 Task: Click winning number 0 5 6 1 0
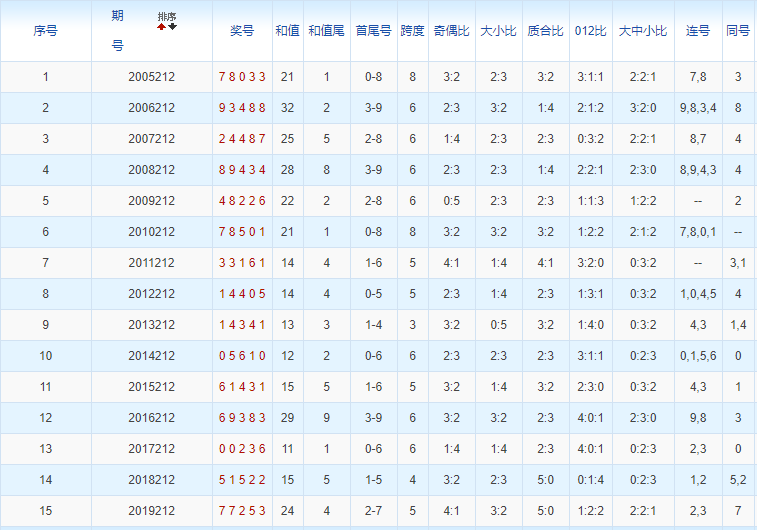[242, 356]
